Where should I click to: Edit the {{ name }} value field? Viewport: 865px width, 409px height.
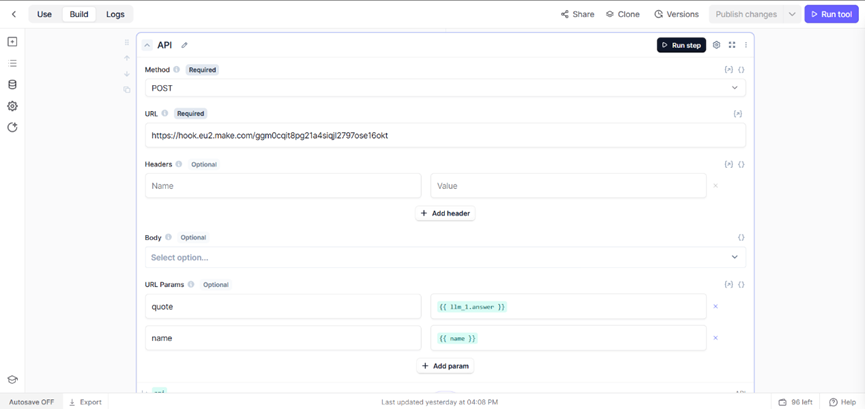tap(568, 338)
